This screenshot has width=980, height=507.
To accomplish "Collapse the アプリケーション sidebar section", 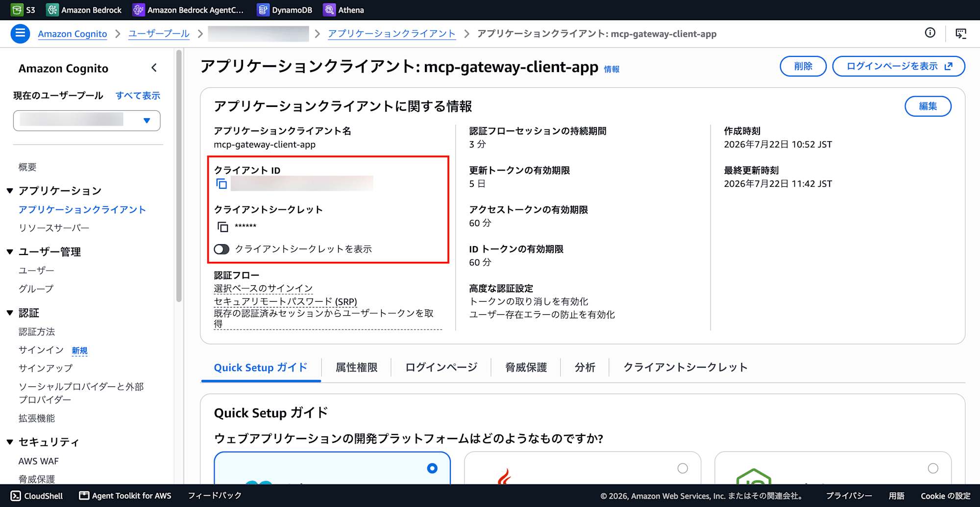I will tap(10, 191).
